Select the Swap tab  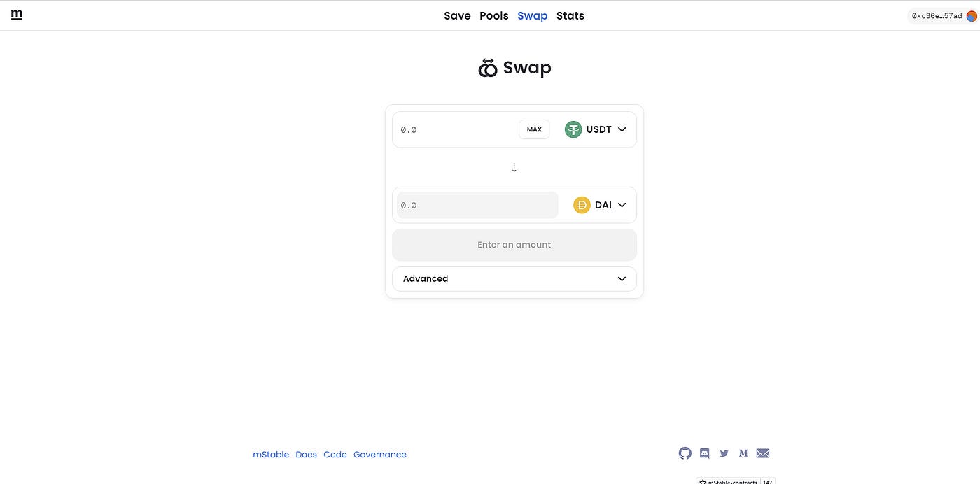click(x=533, y=15)
